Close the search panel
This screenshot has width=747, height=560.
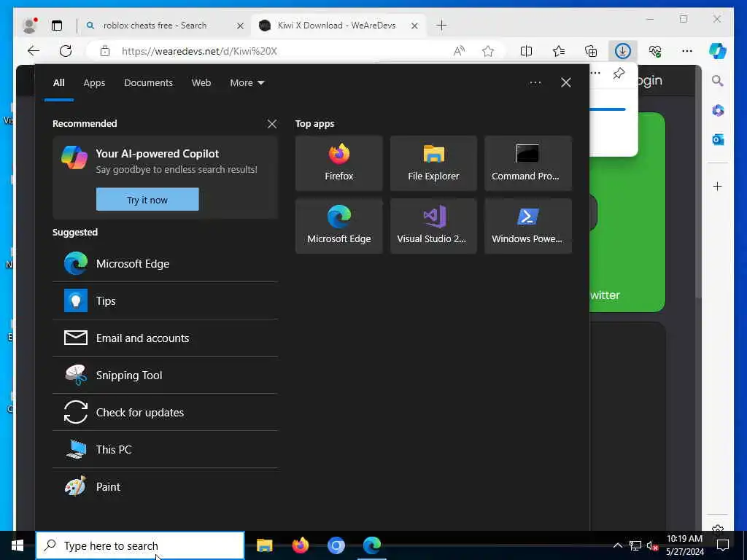565,82
